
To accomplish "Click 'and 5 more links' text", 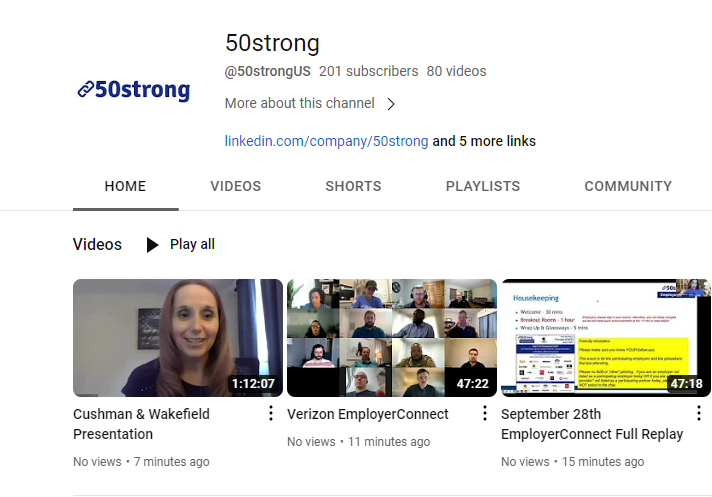I will [484, 141].
